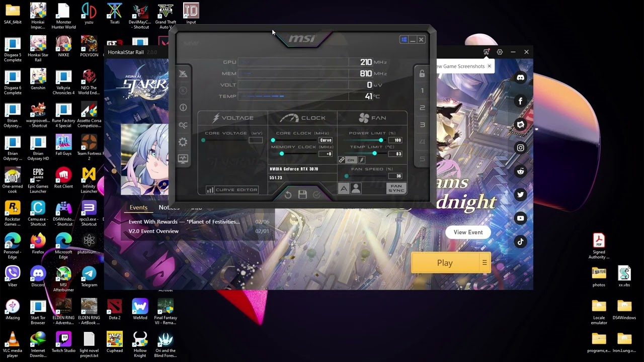
Task: Launch the OC Scanner in Afterburner
Action: point(183,125)
